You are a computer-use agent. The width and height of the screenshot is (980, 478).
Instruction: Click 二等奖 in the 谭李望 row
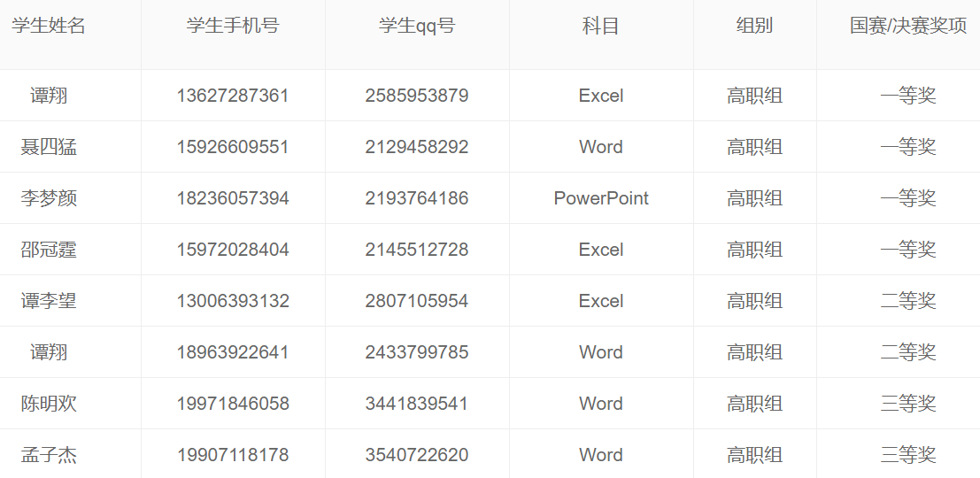[x=908, y=301]
